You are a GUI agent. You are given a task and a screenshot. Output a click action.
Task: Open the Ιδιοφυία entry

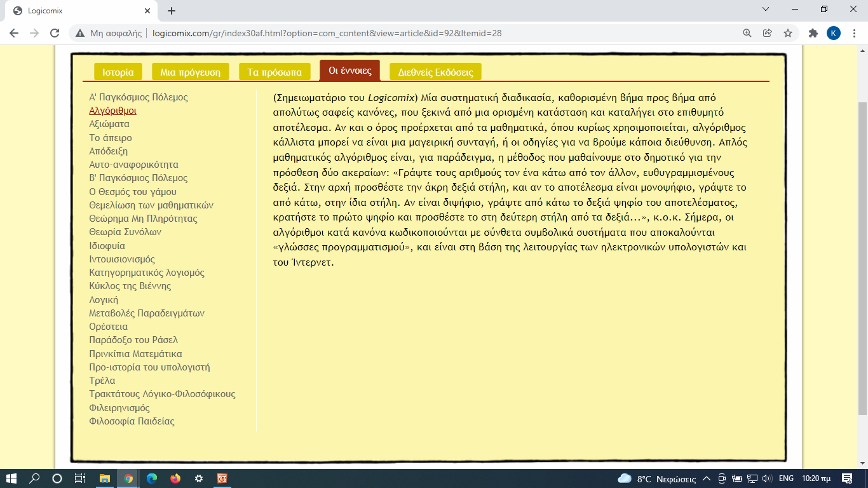107,246
